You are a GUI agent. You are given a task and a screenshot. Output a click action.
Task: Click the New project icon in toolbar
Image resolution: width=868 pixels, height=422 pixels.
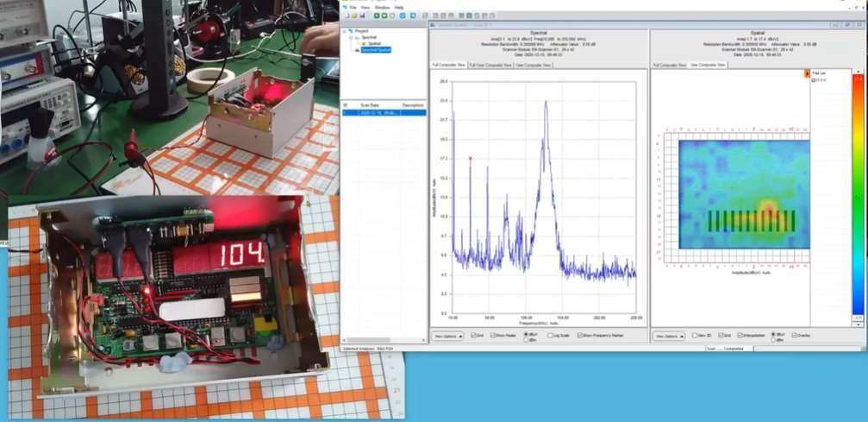point(347,16)
